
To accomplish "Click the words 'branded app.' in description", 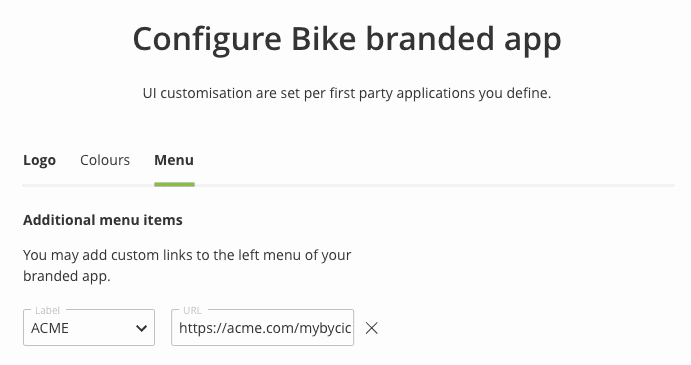I will click(x=67, y=276).
